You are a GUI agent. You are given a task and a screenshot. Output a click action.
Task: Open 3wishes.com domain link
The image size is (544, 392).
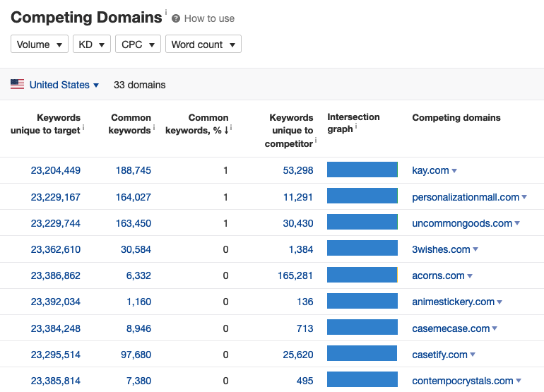point(441,249)
